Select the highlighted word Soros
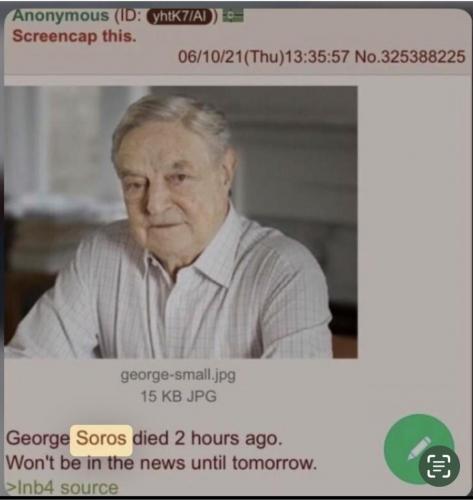 pos(101,439)
